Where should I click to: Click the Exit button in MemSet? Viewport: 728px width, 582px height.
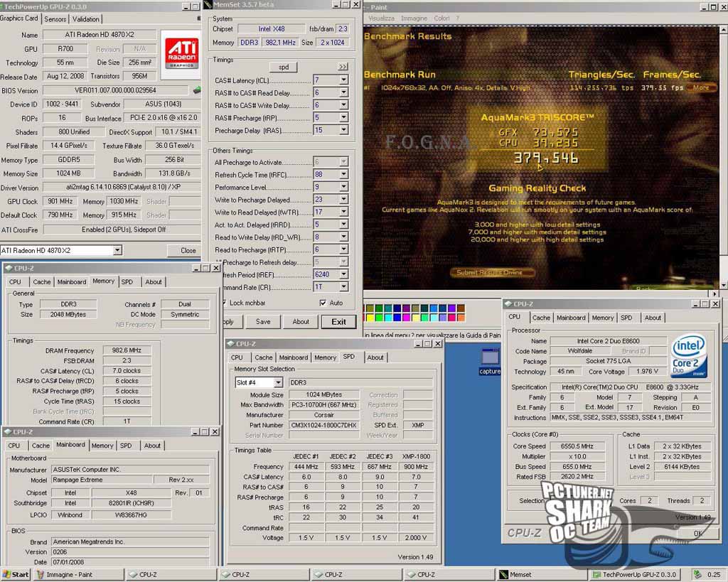338,322
